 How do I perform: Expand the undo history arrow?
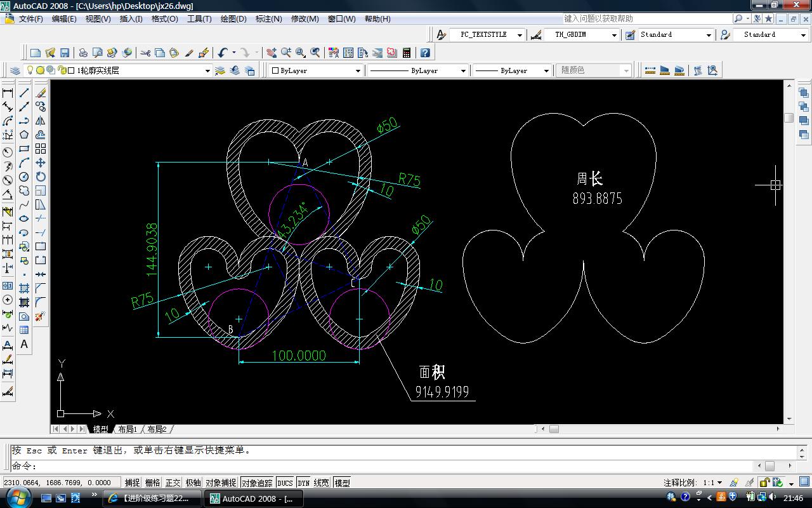tap(234, 53)
